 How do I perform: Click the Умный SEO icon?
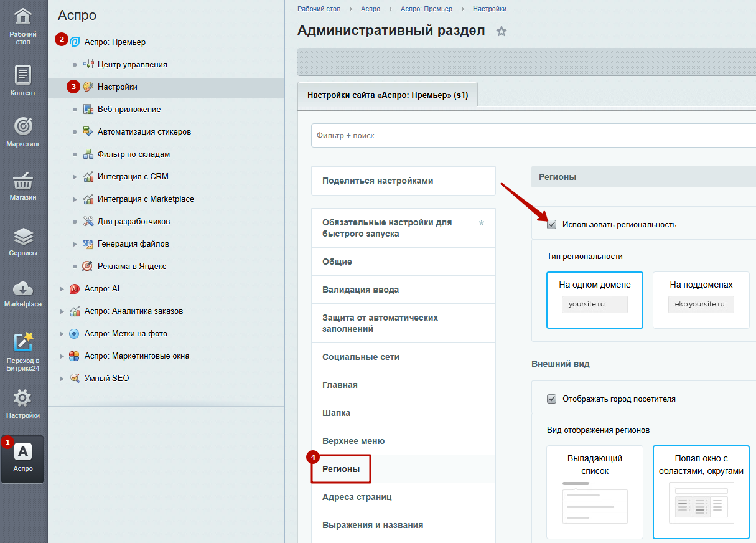pyautogui.click(x=75, y=379)
